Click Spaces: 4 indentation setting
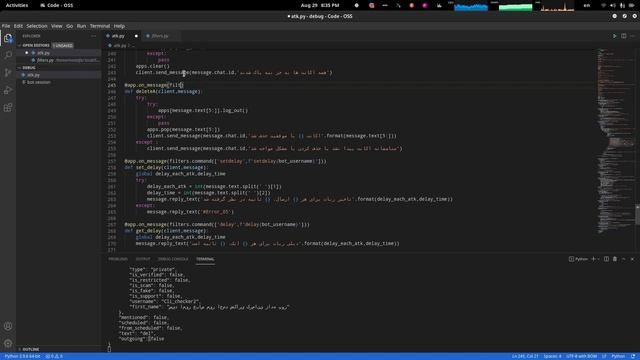This screenshot has width=640, height=360. click(552, 356)
